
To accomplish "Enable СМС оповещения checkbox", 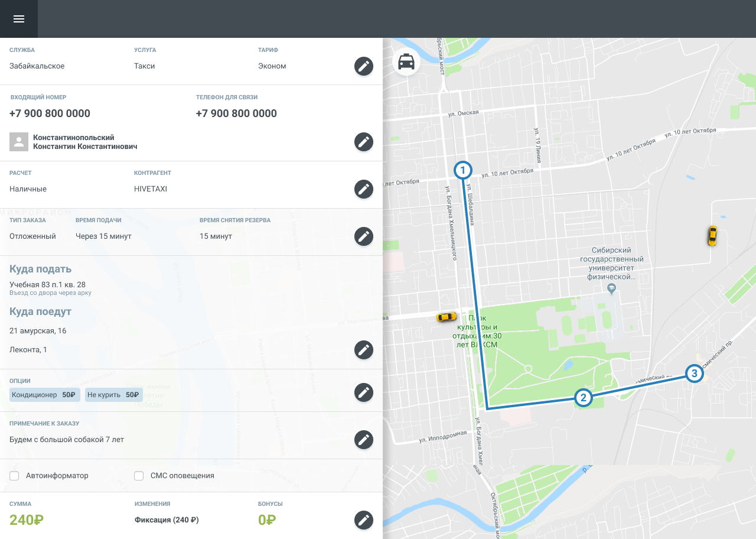I will point(139,476).
